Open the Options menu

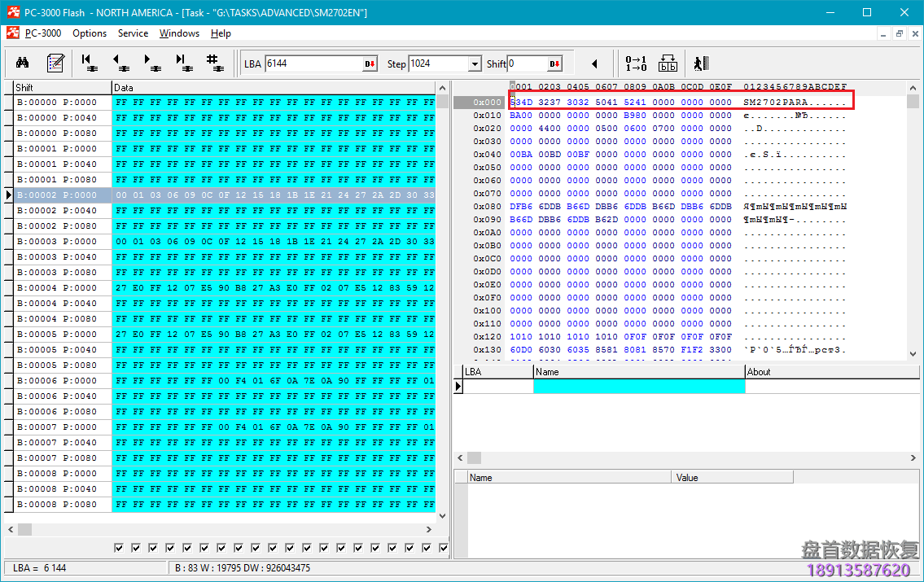coord(90,33)
